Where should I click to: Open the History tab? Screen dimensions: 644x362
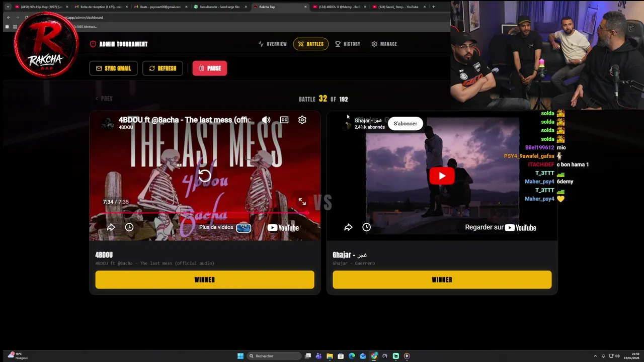pyautogui.click(x=348, y=44)
